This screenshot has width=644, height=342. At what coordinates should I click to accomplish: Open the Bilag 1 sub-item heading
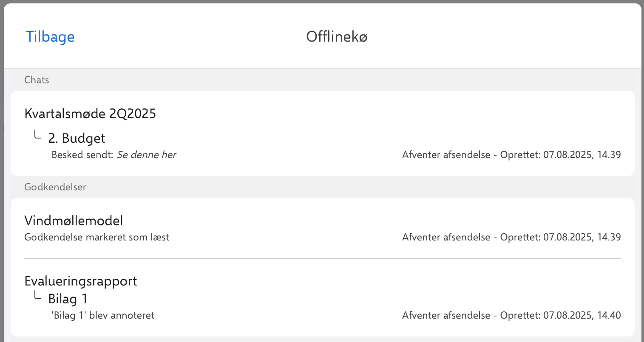coord(68,299)
